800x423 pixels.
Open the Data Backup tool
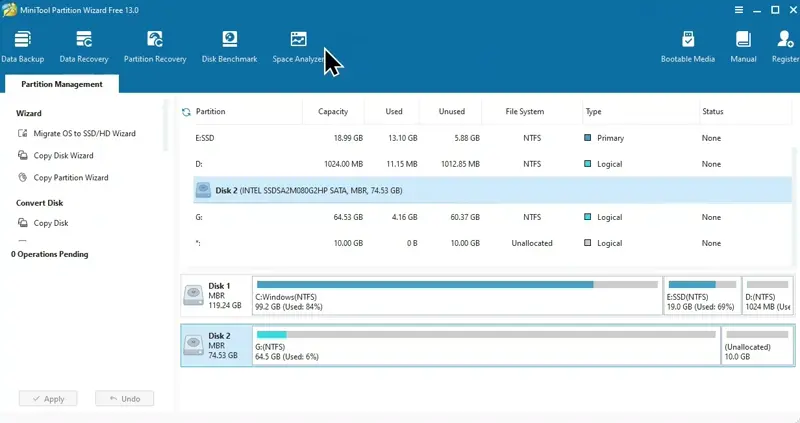pyautogui.click(x=22, y=46)
